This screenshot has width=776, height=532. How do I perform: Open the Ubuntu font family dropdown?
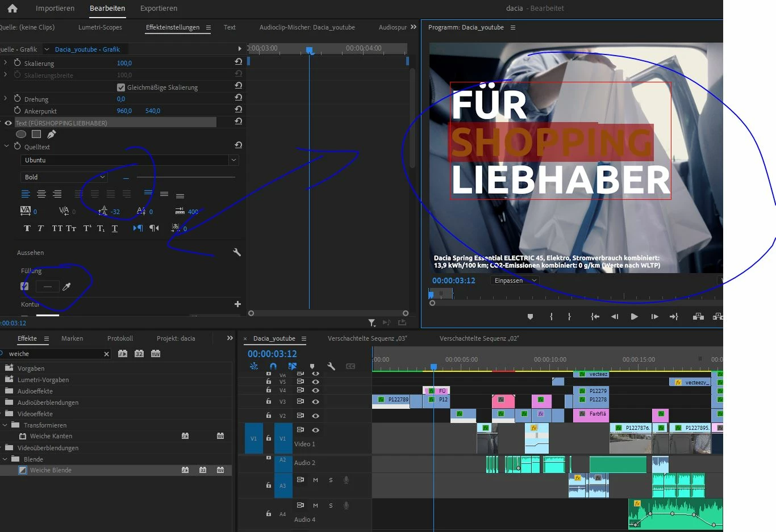coord(233,160)
